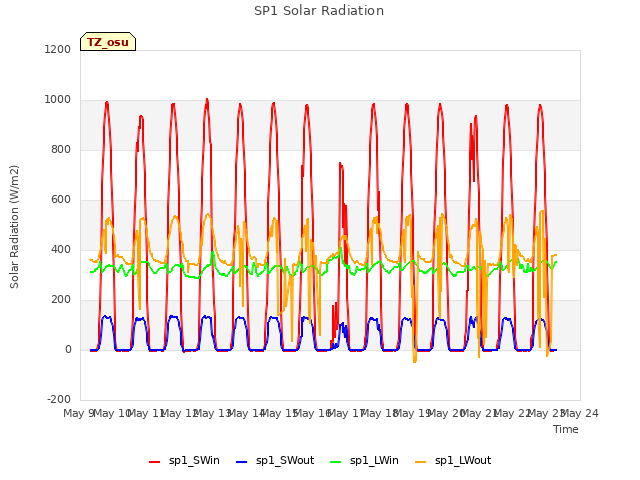Click the SP1 Solar Radiation chart title
Image resolution: width=640 pixels, height=480 pixels.
pos(319,11)
